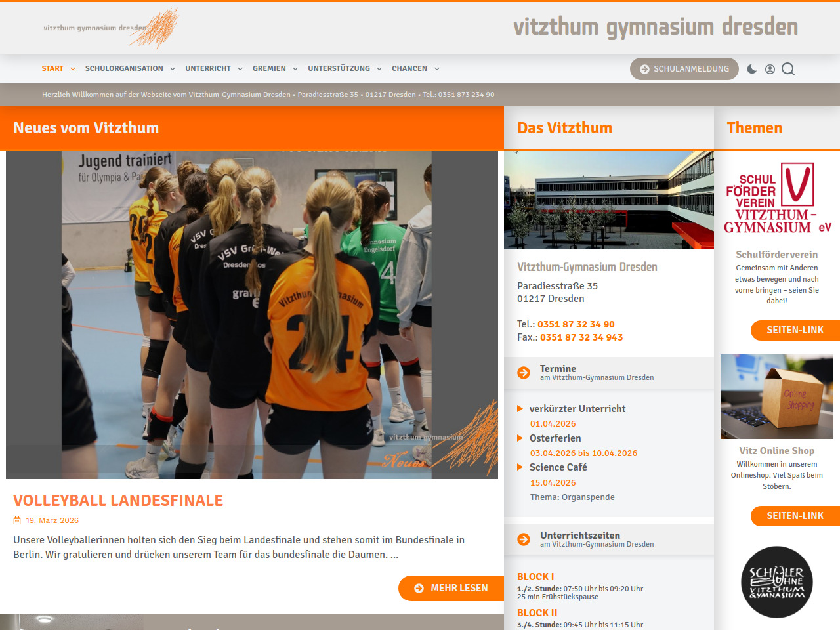840x630 pixels.
Task: Click the Schülerbühne round logo
Action: point(777,582)
